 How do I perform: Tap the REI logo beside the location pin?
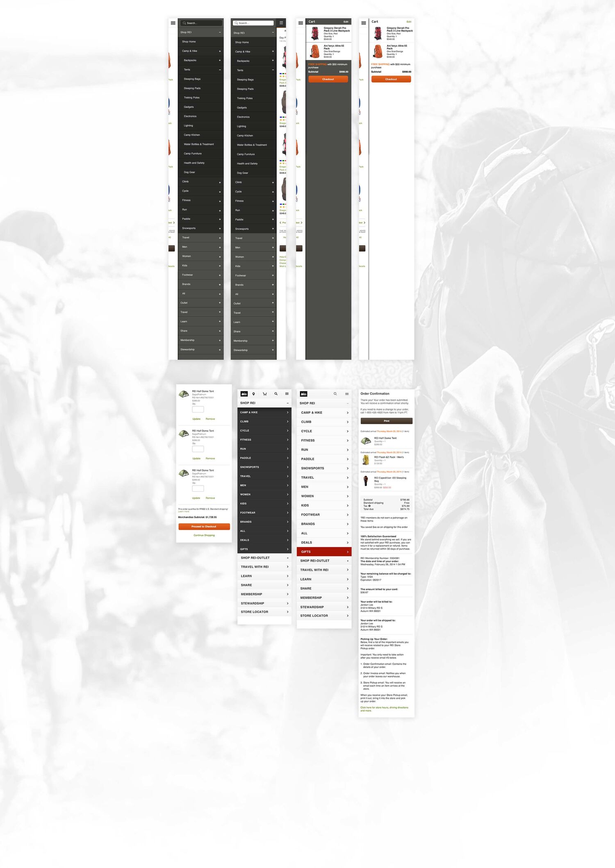[244, 394]
